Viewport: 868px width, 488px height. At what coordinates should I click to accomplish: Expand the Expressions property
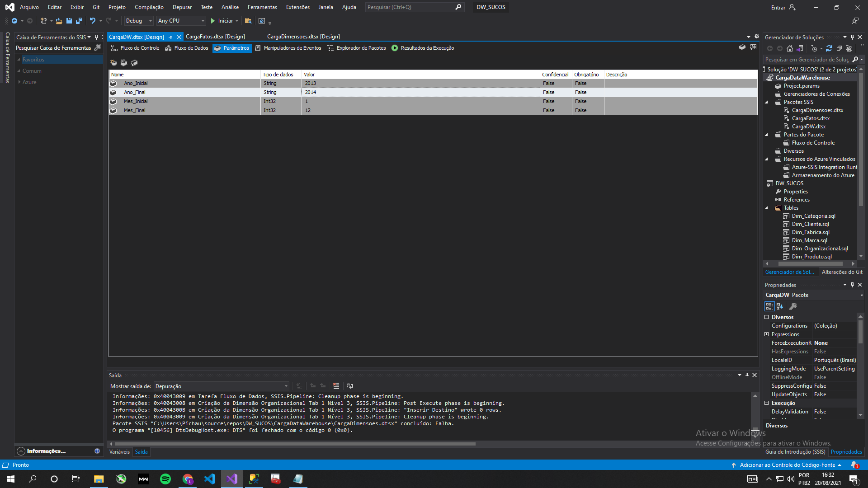(767, 334)
